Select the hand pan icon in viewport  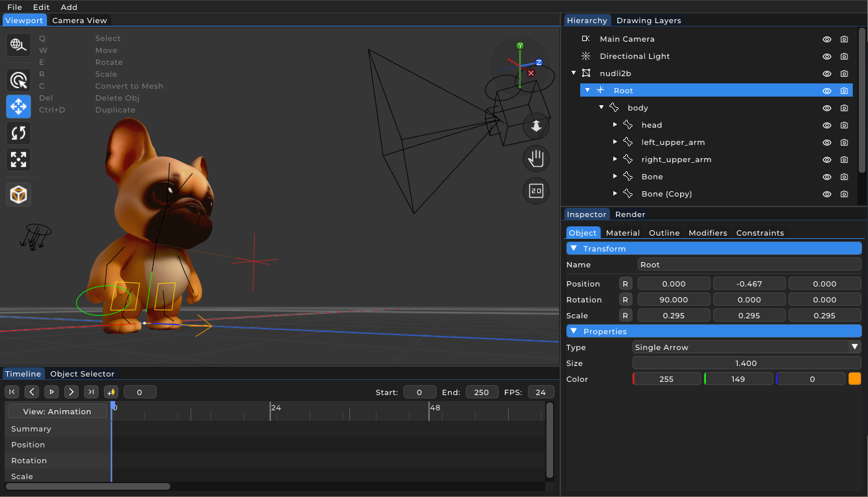tap(536, 158)
